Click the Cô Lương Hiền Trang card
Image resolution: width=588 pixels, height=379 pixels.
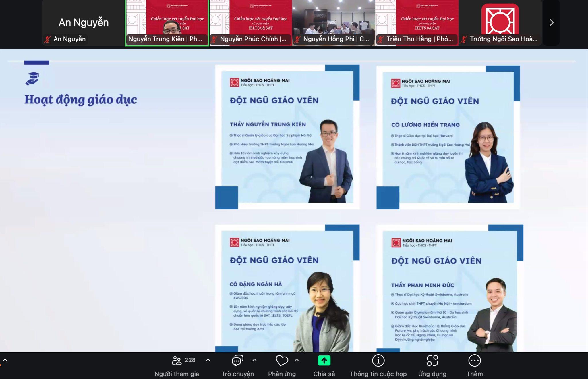[448, 137]
